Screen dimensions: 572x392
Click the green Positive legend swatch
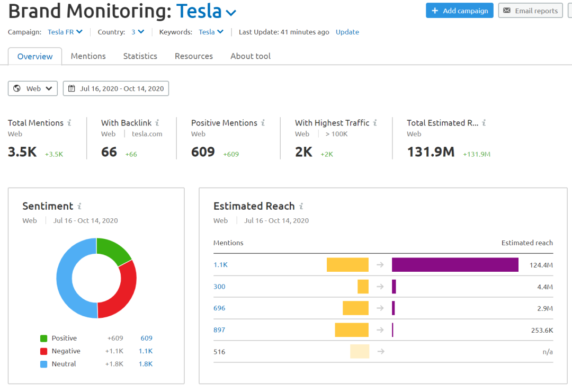click(43, 338)
